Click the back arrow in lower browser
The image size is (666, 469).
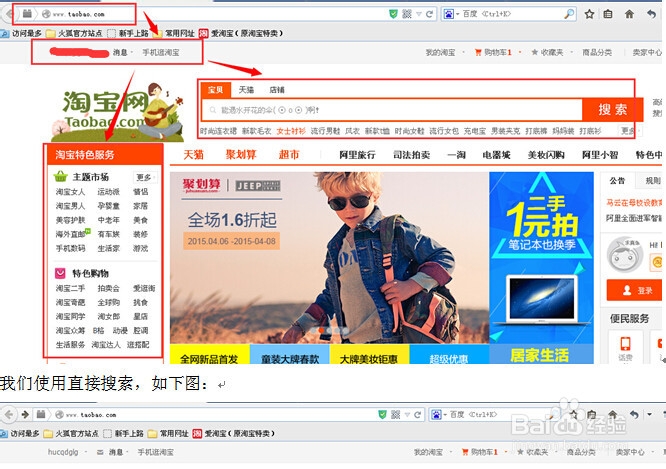(x=9, y=414)
